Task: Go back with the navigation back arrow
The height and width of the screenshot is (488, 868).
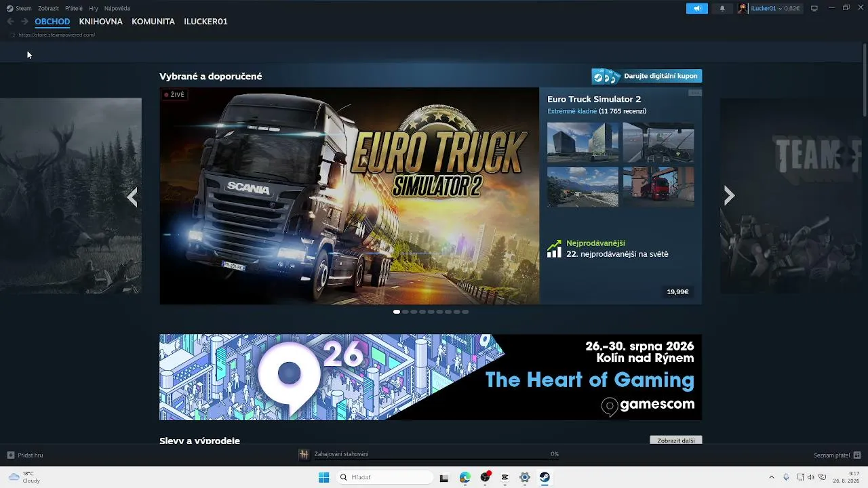Action: pyautogui.click(x=10, y=22)
